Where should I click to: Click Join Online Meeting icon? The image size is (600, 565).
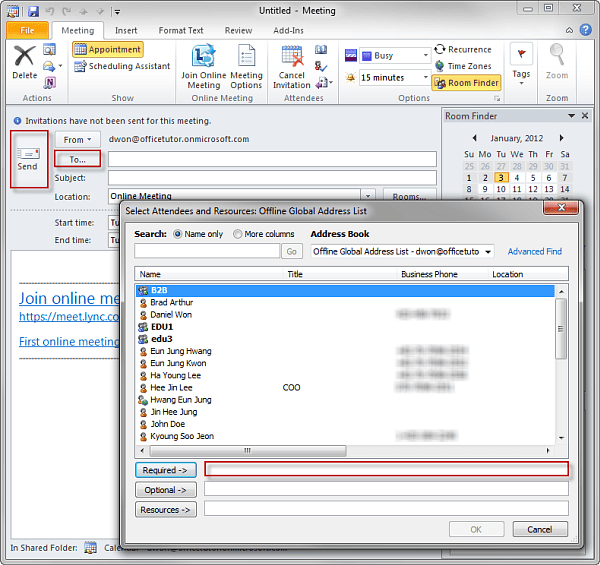(x=204, y=67)
